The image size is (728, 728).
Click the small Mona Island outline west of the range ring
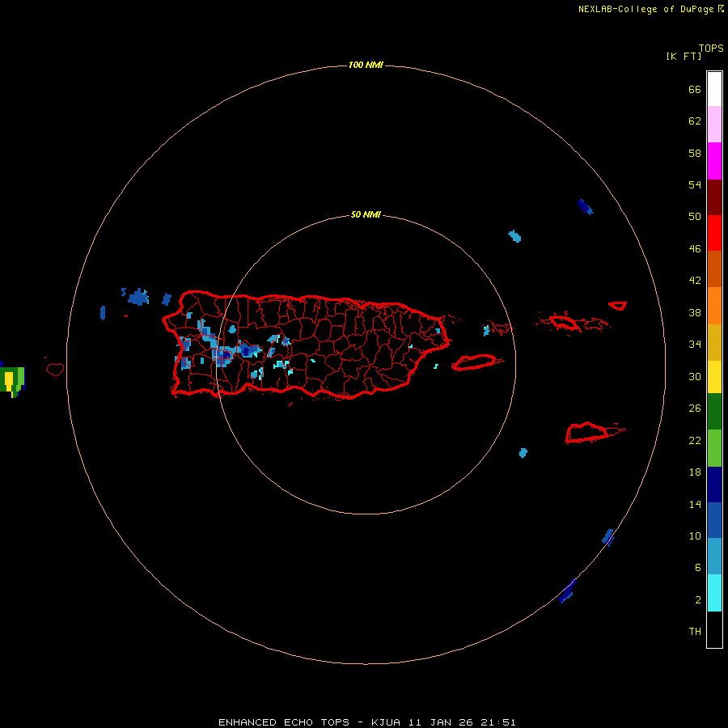[55, 369]
